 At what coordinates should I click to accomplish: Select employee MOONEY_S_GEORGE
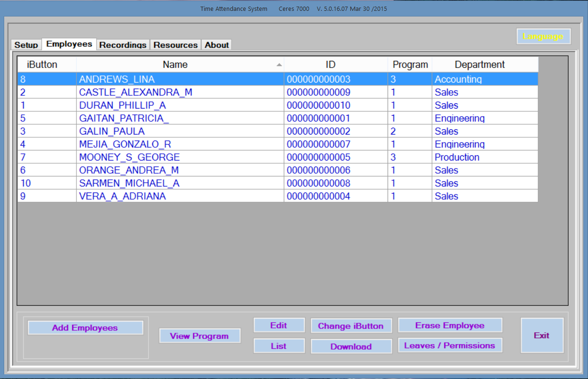pyautogui.click(x=180, y=157)
